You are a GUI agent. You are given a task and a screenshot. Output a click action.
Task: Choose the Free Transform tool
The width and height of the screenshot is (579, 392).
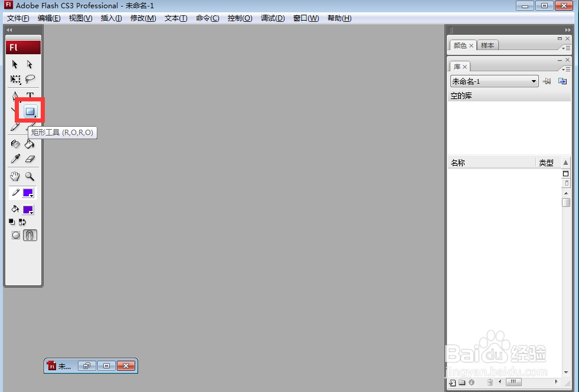pos(15,80)
